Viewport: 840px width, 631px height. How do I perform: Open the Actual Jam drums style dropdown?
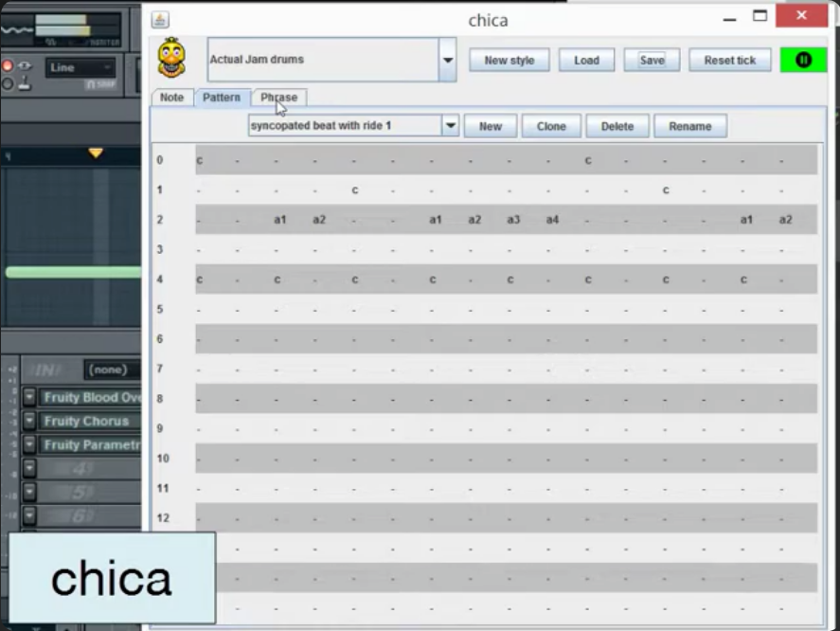coord(447,60)
